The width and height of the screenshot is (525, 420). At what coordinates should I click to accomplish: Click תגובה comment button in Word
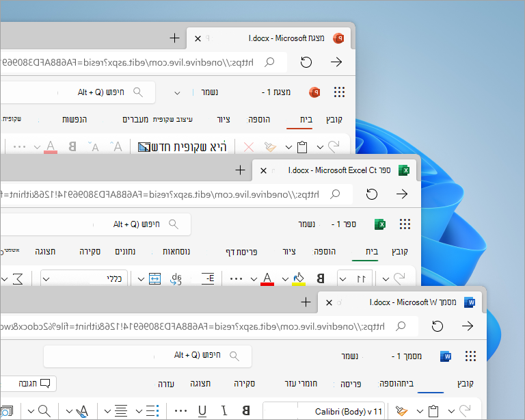29,384
